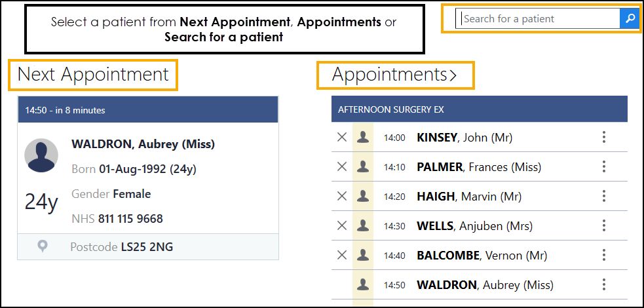This screenshot has width=644, height=308.
Task: Click person icon for BALCOMBE, Vernon
Action: point(362,256)
